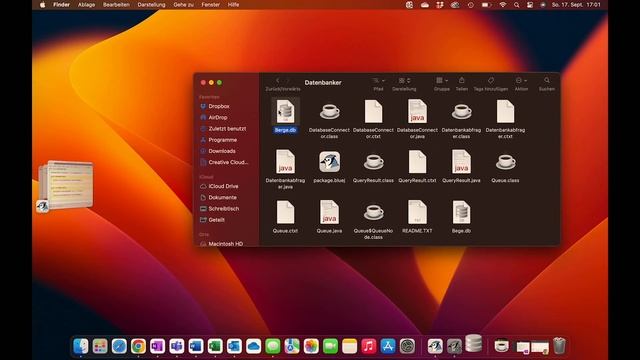Click the battery status icon
640x360 pixels.
(486, 5)
